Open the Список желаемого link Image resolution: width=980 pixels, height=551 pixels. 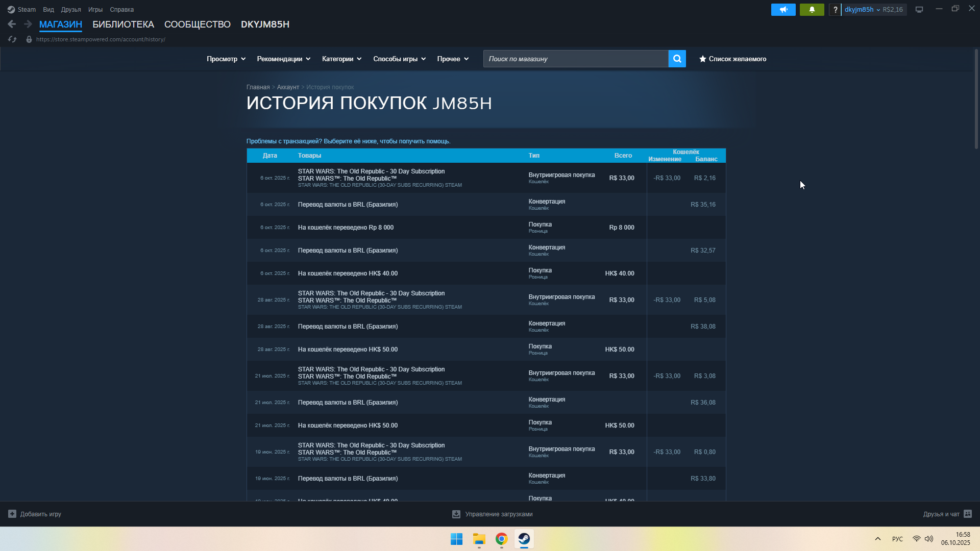coord(732,59)
